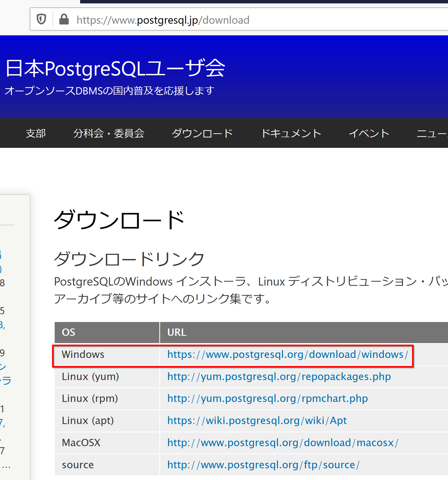Open the ftp source link
448x480 pixels.
coord(263,465)
